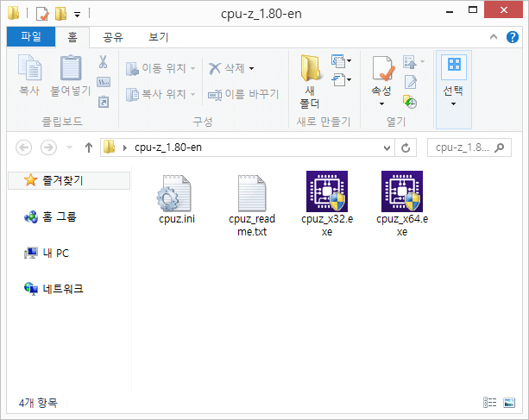529x420 pixels.
Task: Select the cpuz_x64.exe file icon
Action: (x=401, y=191)
